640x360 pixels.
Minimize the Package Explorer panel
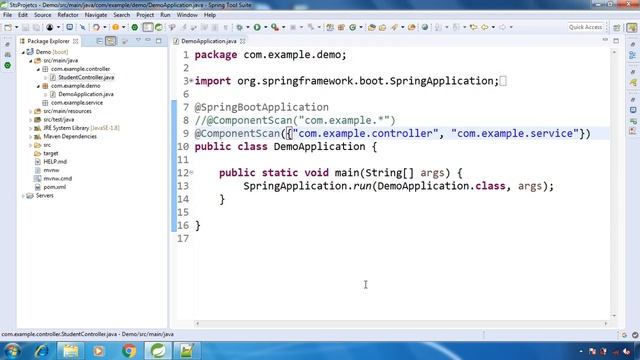pyautogui.click(x=148, y=40)
